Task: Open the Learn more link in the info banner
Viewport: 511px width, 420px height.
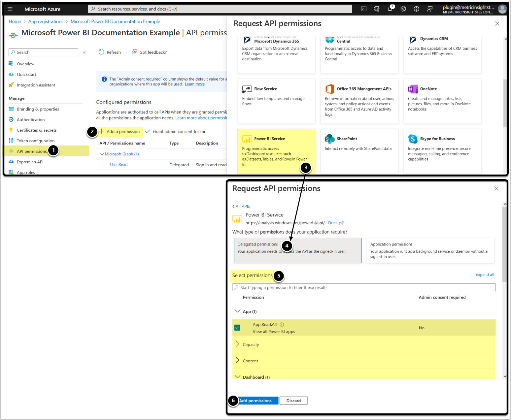Action: pos(195,84)
